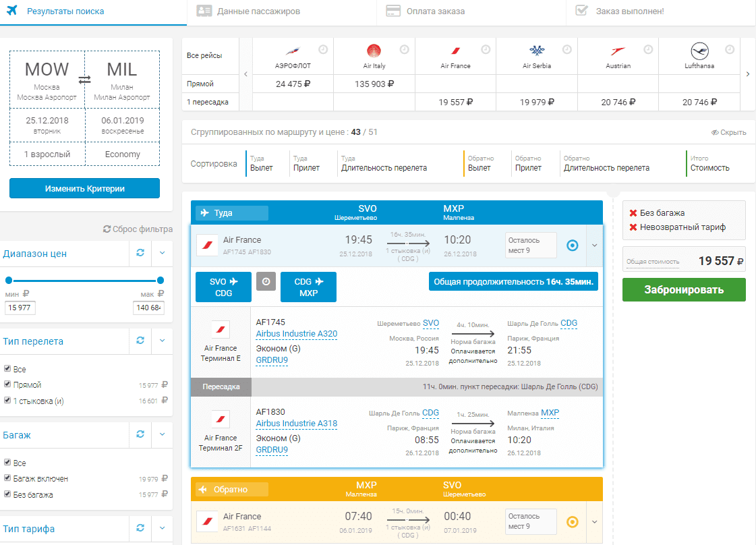Click the minimum price slider handle
The image size is (756, 545).
click(9, 280)
